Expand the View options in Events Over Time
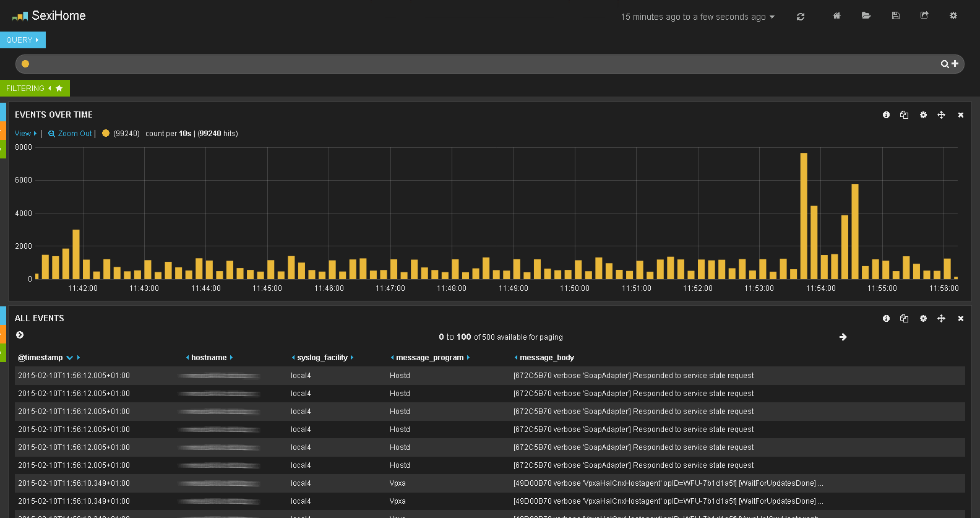This screenshot has height=518, width=980. point(25,134)
